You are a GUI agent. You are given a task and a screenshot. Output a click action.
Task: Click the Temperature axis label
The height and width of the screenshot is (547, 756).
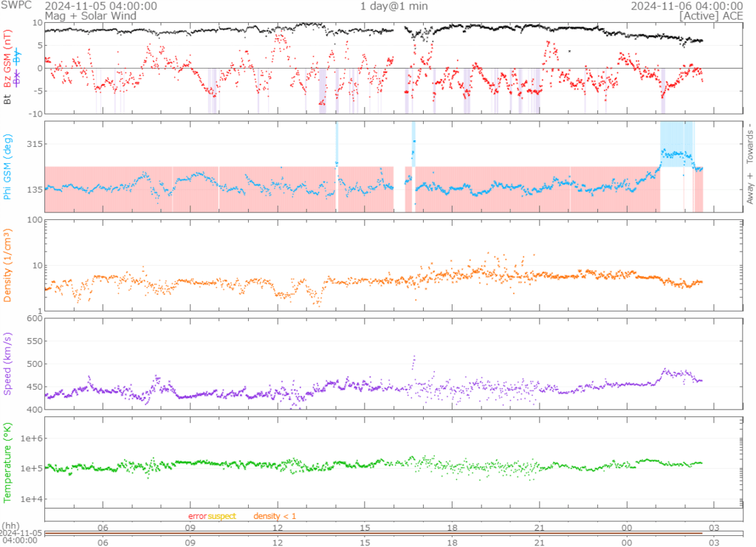pyautogui.click(x=8, y=463)
